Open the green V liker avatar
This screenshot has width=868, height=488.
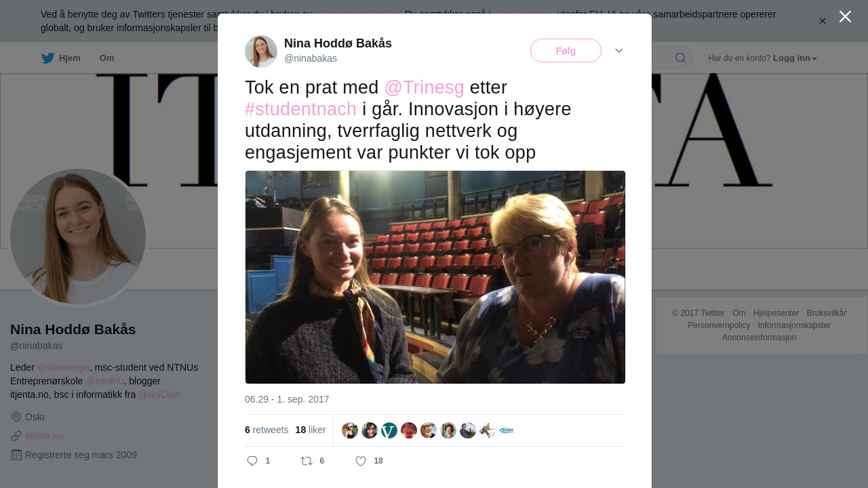pos(389,430)
